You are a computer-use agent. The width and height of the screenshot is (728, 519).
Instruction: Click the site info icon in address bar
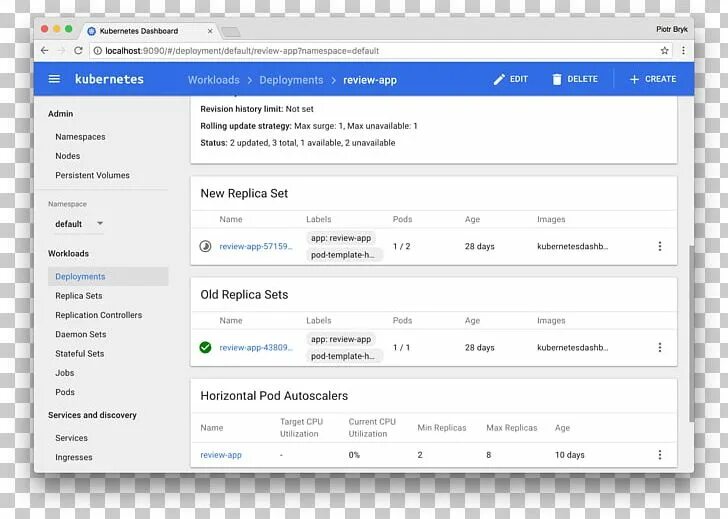coord(98,51)
